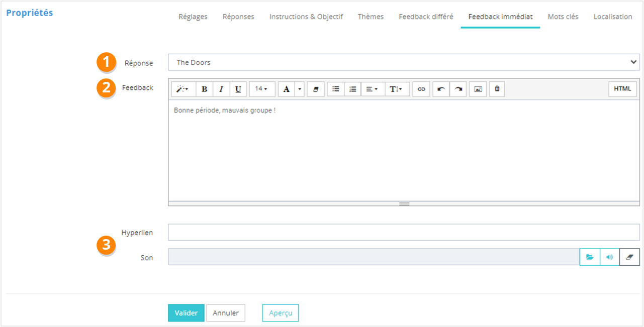Create an unordered bullet list

coord(336,89)
